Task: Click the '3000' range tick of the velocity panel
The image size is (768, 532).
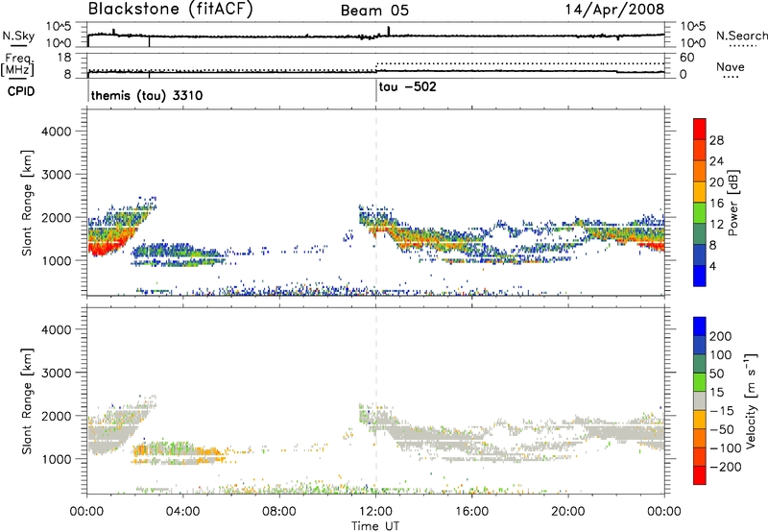Action: pyautogui.click(x=57, y=373)
